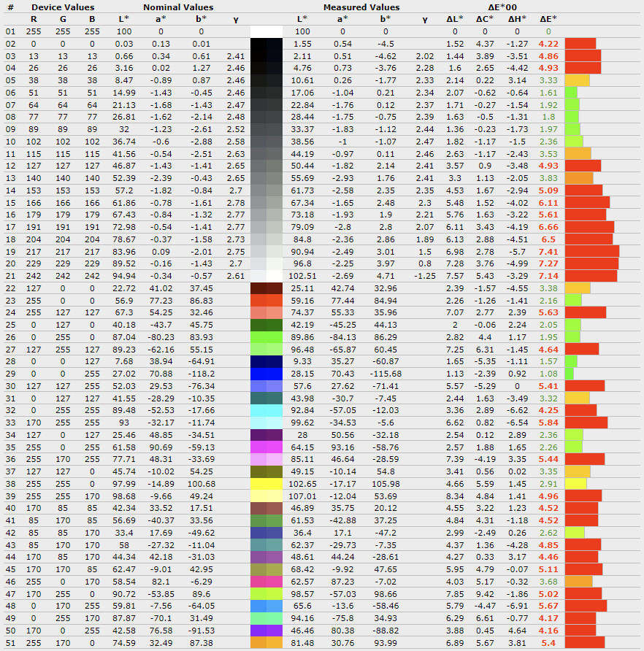The image size is (644, 651).
Task: Click the 'Device Values' header
Action: point(63,7)
